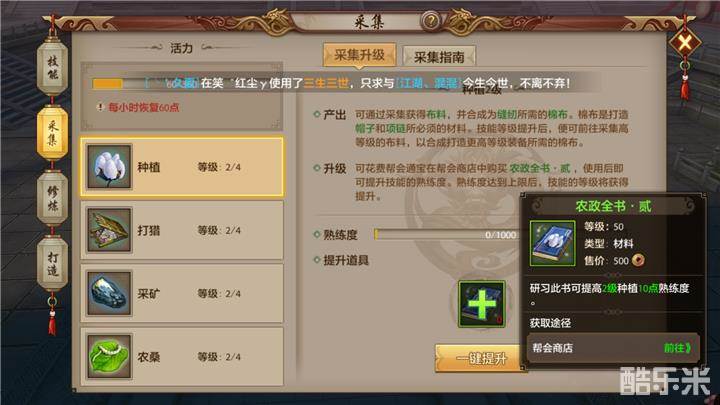Open the 技能 lantern tab
Image resolution: width=720 pixels, height=405 pixels.
pos(52,68)
